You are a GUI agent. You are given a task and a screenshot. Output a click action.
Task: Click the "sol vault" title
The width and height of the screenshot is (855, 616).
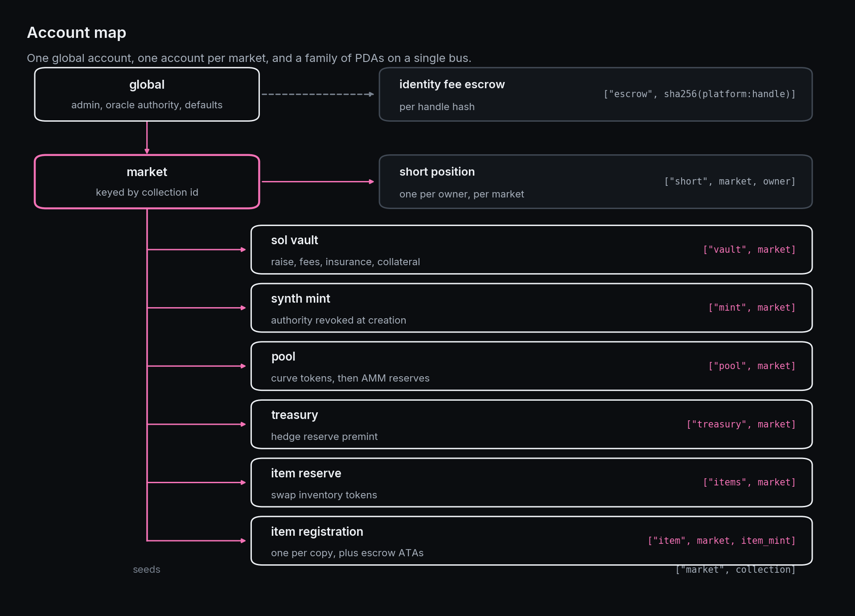click(294, 240)
